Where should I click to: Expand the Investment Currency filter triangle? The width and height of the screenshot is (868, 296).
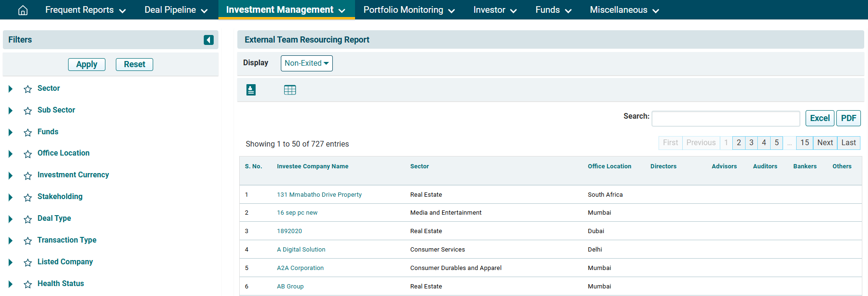tap(10, 175)
